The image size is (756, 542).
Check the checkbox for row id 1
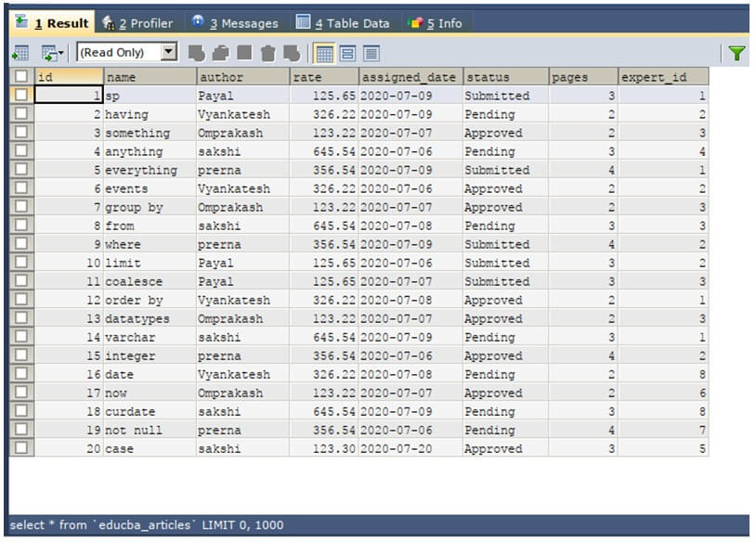point(20,96)
